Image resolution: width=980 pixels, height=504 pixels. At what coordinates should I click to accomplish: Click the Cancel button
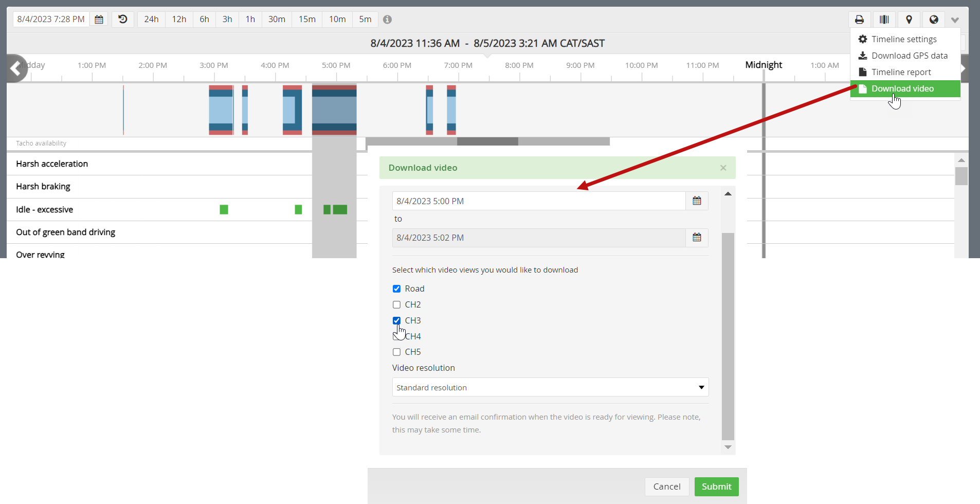click(666, 487)
